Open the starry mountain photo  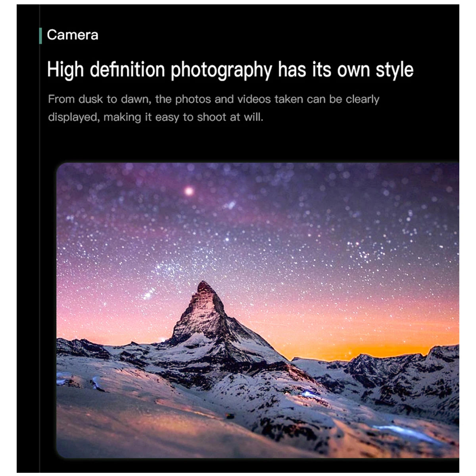tap(258, 310)
